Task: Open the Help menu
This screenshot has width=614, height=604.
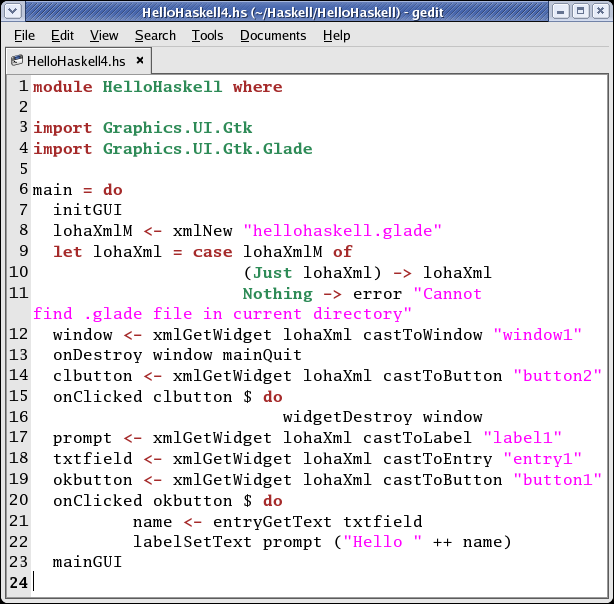Action: pos(336,35)
